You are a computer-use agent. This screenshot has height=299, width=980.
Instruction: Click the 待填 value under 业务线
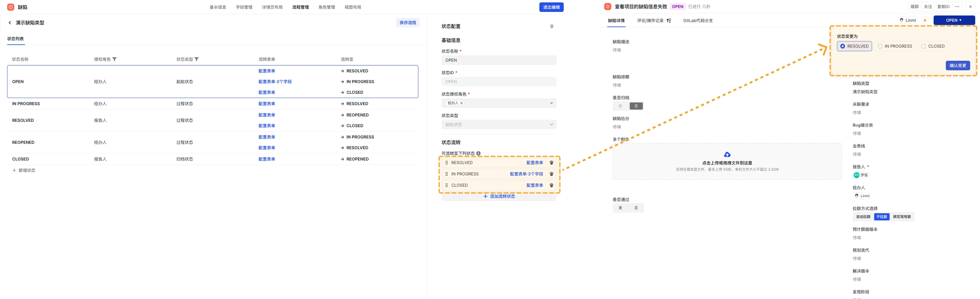point(857,155)
